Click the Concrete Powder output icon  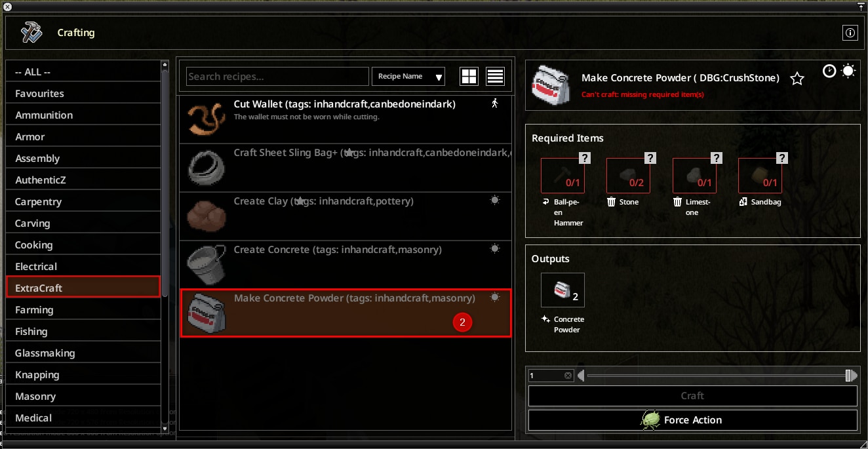562,290
